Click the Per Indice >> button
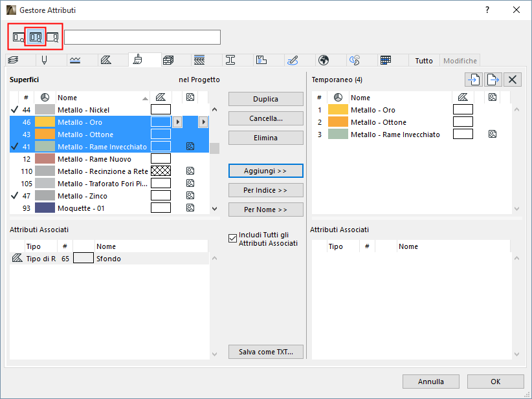This screenshot has height=399, width=532. [265, 190]
